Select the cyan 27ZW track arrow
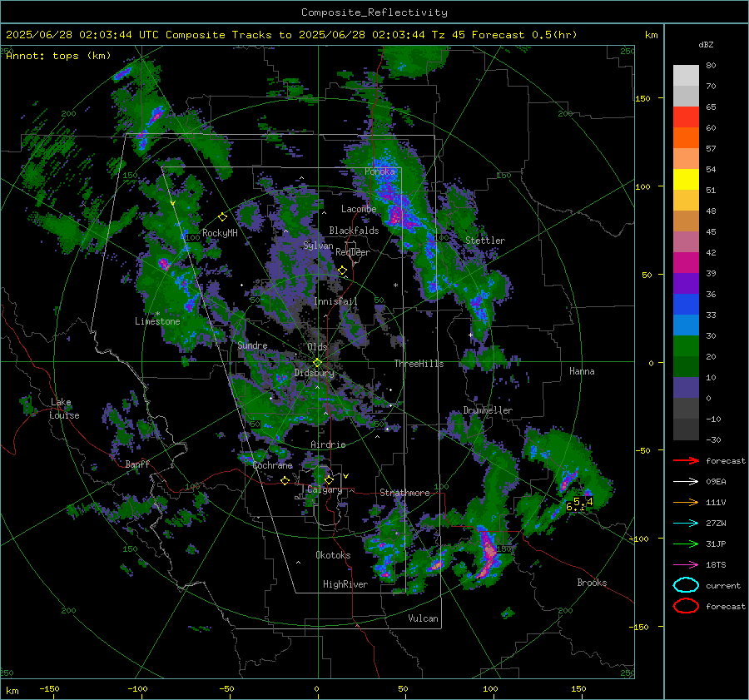The height and width of the screenshot is (700, 749). coord(686,524)
